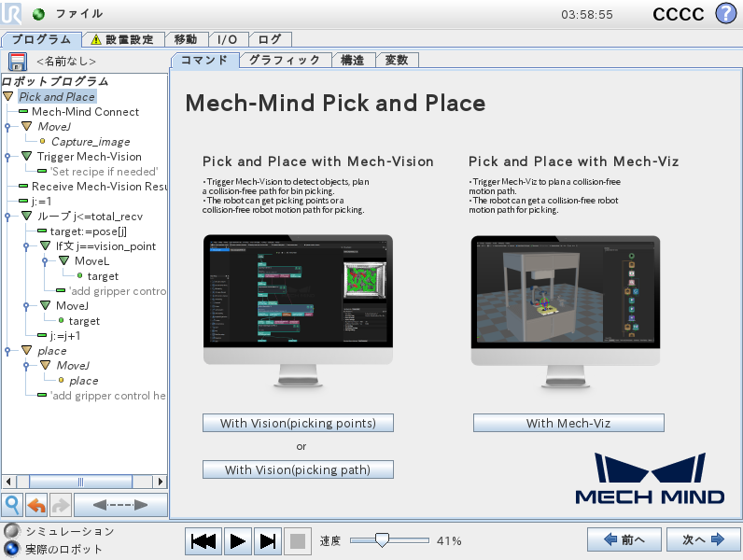
Task: Click the orange undo arrow icon
Action: tap(36, 505)
